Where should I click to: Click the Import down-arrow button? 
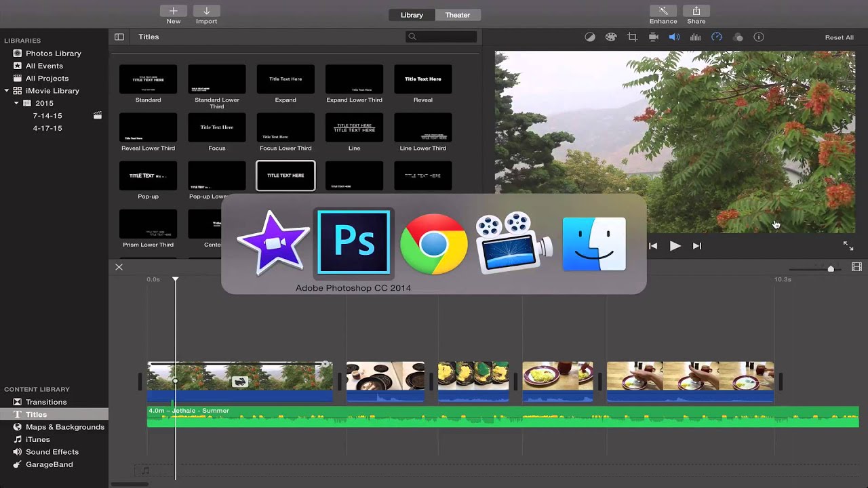pos(207,11)
